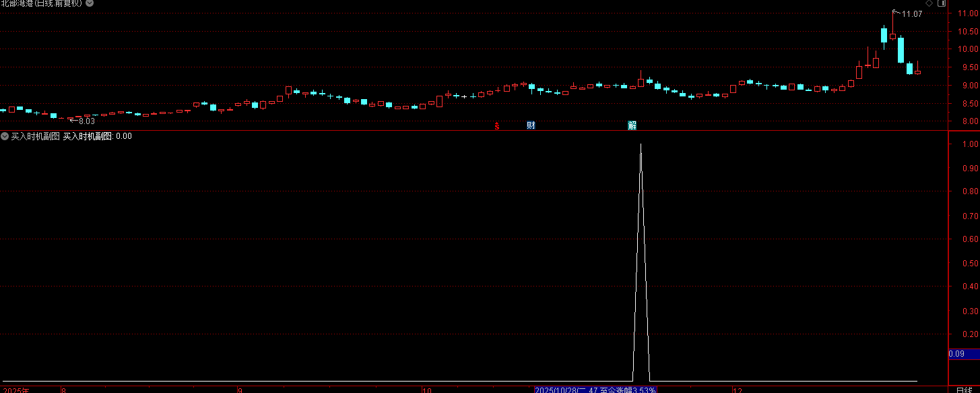Click month 10 label on time axis
This screenshot has width=980, height=393.
[426, 390]
